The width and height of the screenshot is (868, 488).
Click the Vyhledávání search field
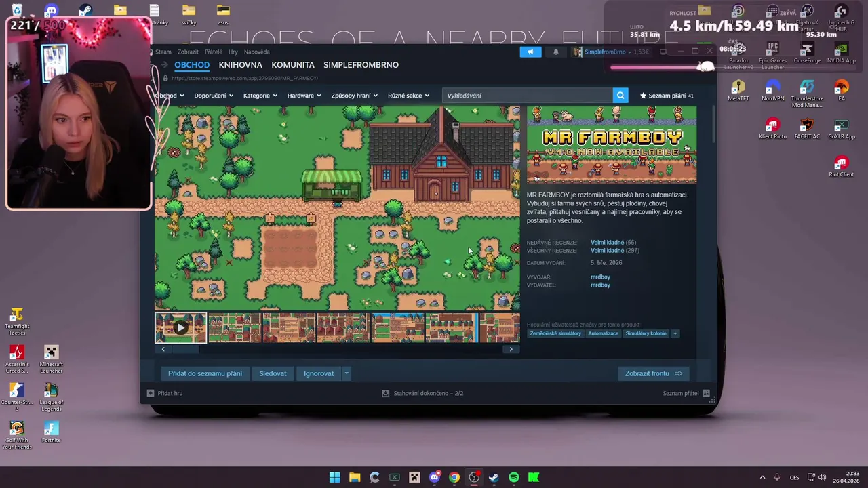tap(528, 96)
